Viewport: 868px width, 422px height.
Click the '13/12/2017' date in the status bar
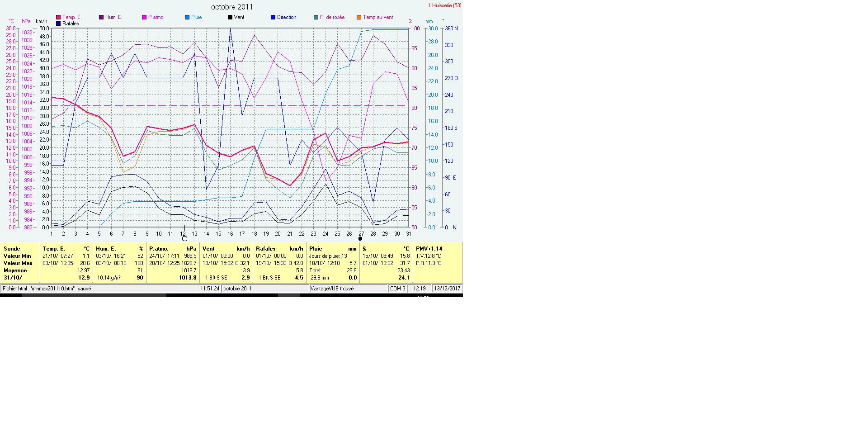coord(447,289)
